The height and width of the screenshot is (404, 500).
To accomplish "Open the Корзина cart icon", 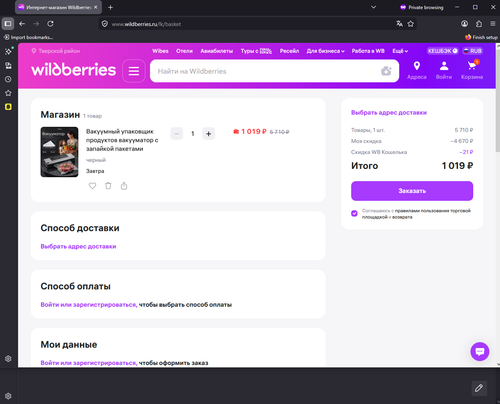I will point(472,65).
